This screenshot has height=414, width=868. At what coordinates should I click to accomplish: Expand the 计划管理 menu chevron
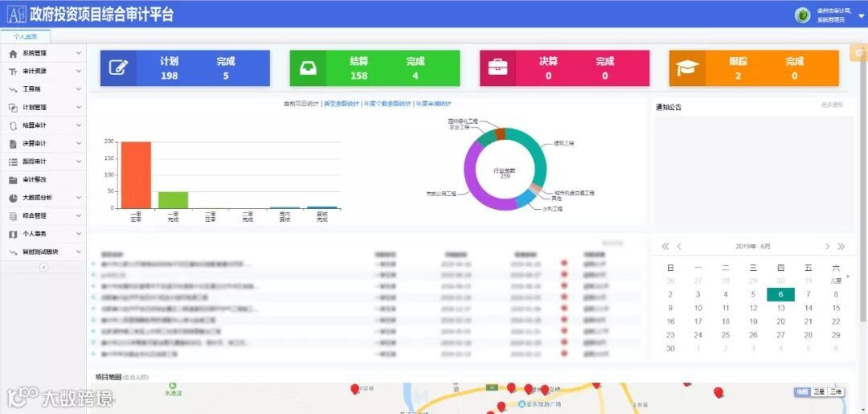(x=79, y=108)
